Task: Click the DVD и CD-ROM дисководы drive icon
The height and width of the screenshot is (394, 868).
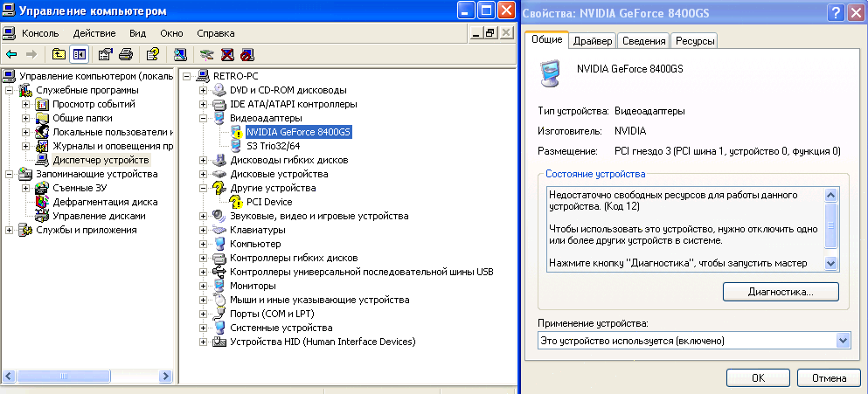Action: pos(219,90)
